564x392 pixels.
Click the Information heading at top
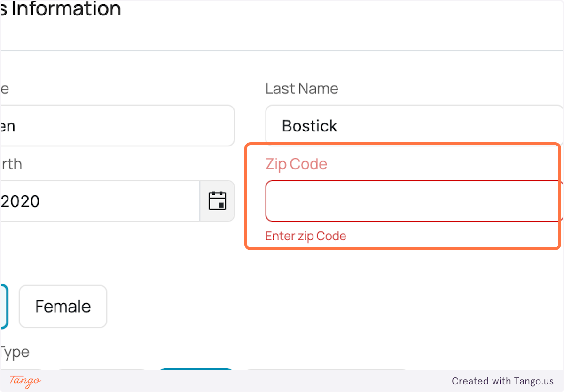tap(61, 9)
